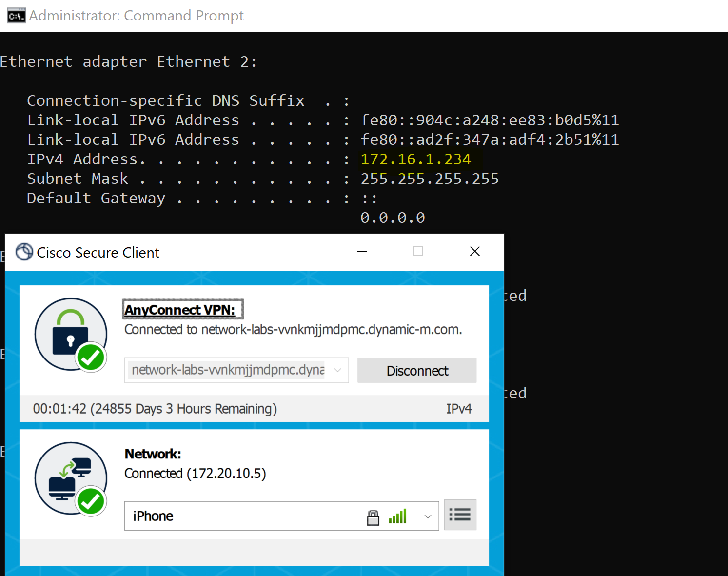Click the 'Connected to network-labs' status text
The image size is (728, 576).
pyautogui.click(x=293, y=330)
